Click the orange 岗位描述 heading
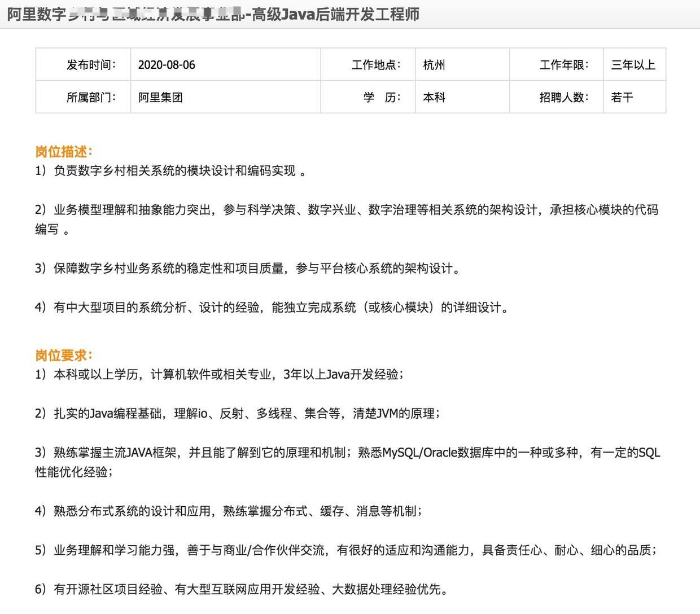This screenshot has height=614, width=700. coord(64,151)
